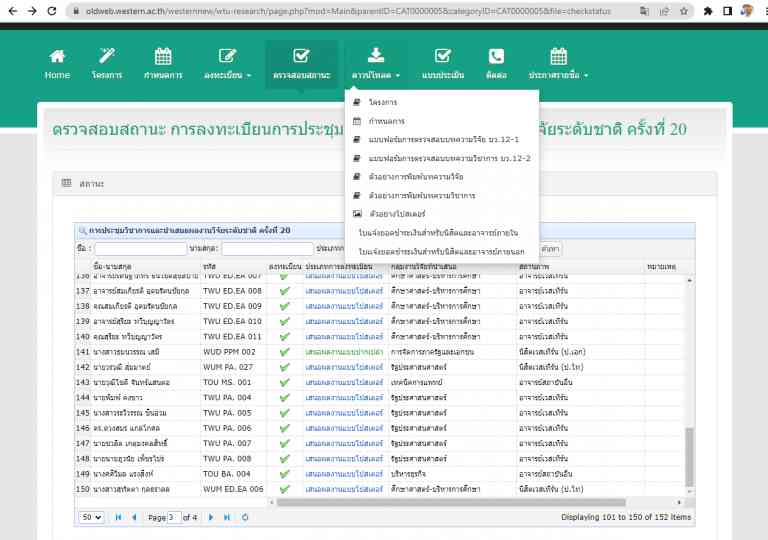Viewport: 768px width, 540px height.
Task: Open the แบบประเมิน checkmark icon
Action: coord(443,56)
